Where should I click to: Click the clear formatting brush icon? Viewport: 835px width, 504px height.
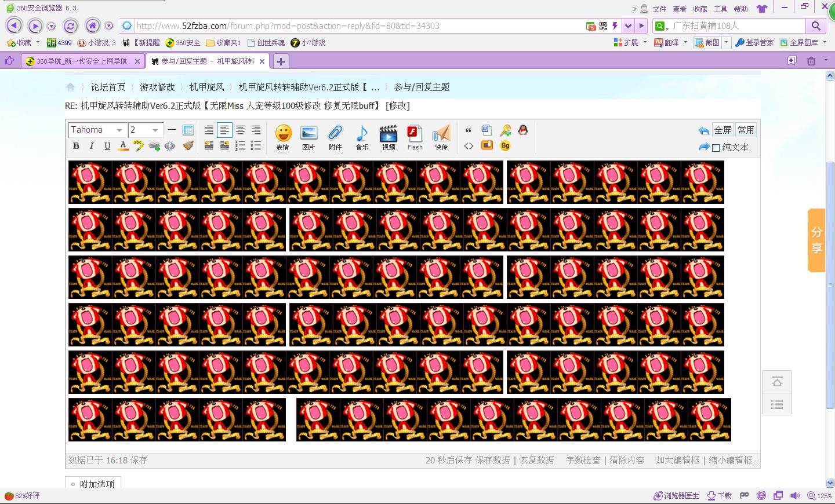click(x=188, y=146)
